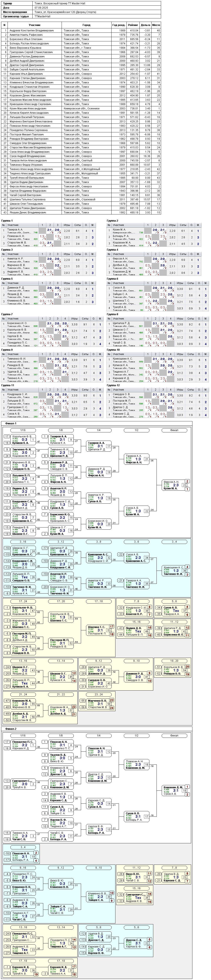Select participant Григорович Сергей Станиславович

(31, 52)
